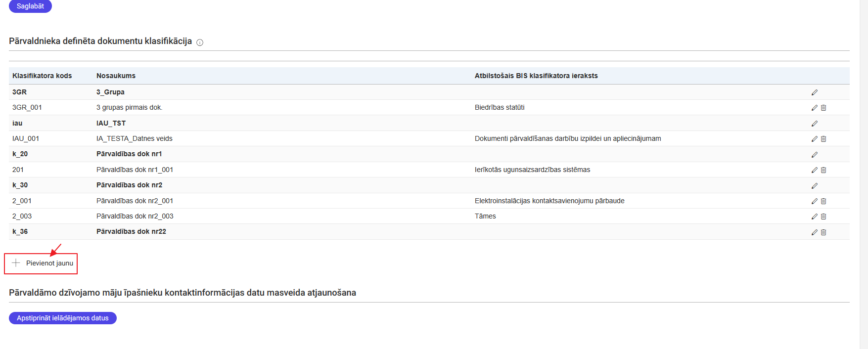Edit the k_20 group row
This screenshot has height=349, width=868.
814,155
